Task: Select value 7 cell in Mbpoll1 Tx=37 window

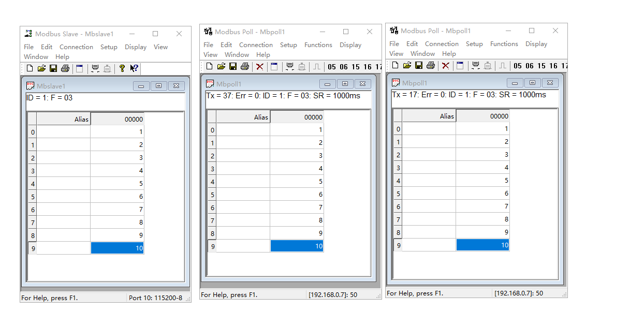Action: (297, 208)
